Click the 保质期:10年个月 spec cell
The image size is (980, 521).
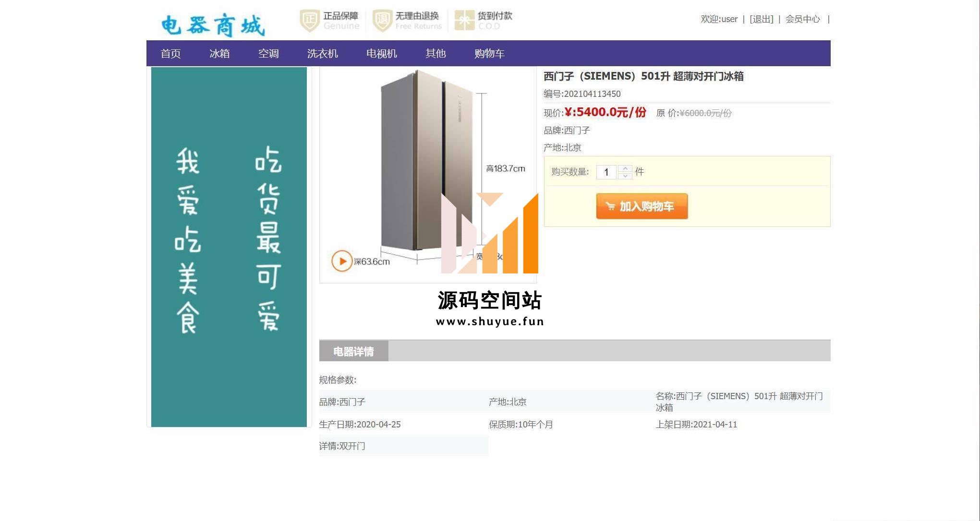pos(521,425)
